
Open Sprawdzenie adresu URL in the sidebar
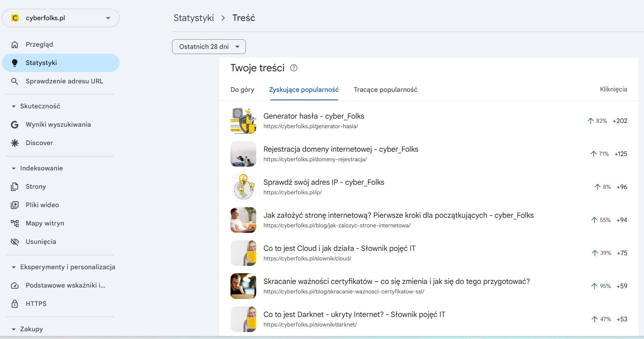click(61, 81)
